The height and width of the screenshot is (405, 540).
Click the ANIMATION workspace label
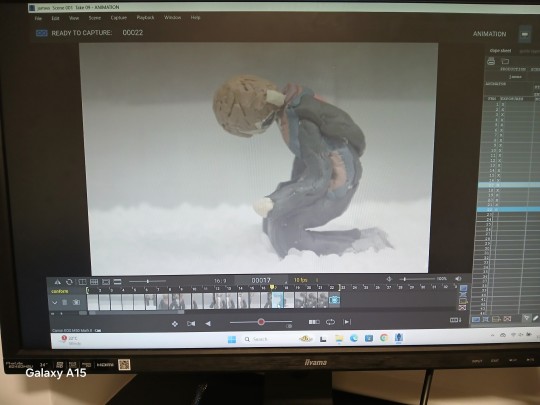489,34
